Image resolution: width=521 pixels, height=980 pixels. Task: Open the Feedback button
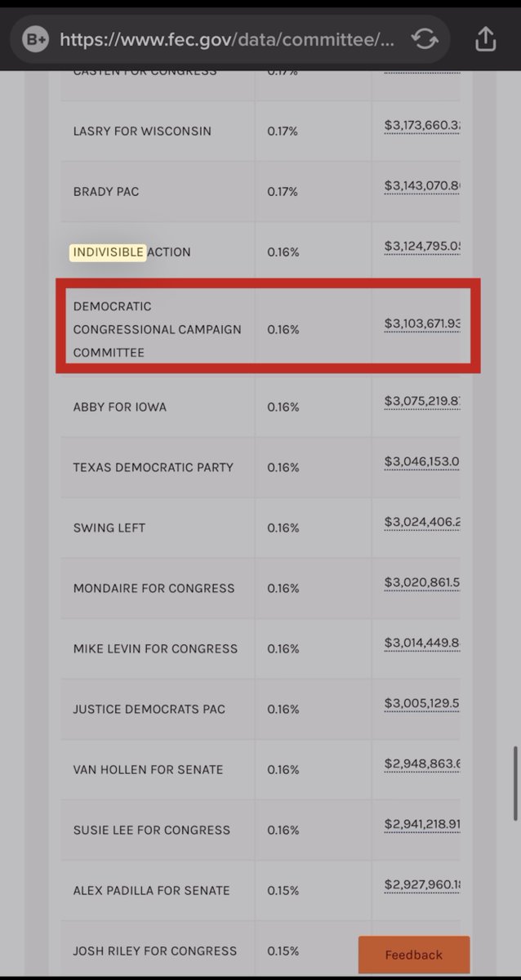(x=413, y=955)
